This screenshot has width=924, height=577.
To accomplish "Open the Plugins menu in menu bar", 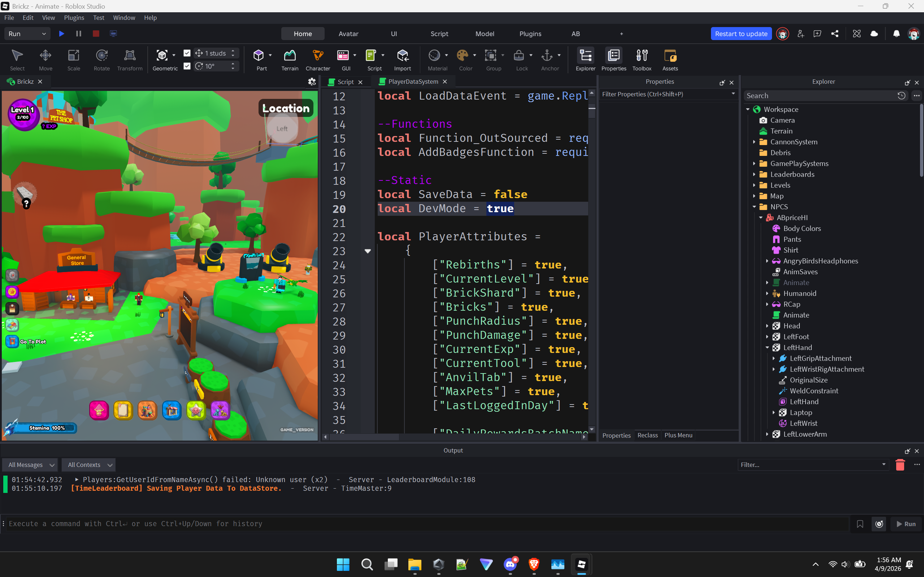I will 74,18.
